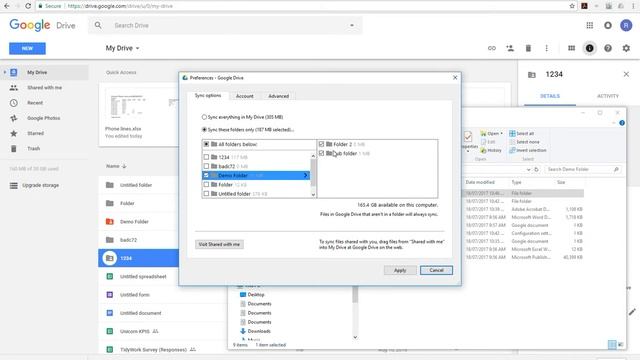The height and width of the screenshot is (360, 640).
Task: Click the folder list scroll-up arrow
Action: click(x=313, y=156)
